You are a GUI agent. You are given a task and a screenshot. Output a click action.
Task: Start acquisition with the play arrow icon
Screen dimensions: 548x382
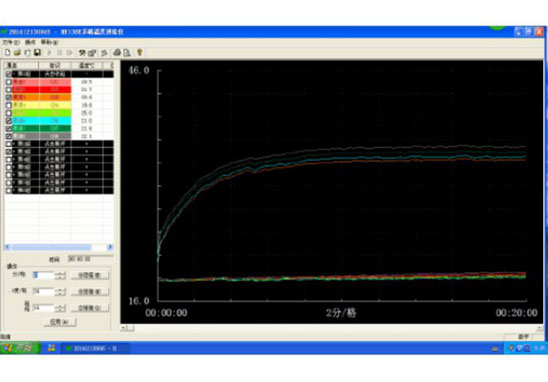click(x=49, y=53)
